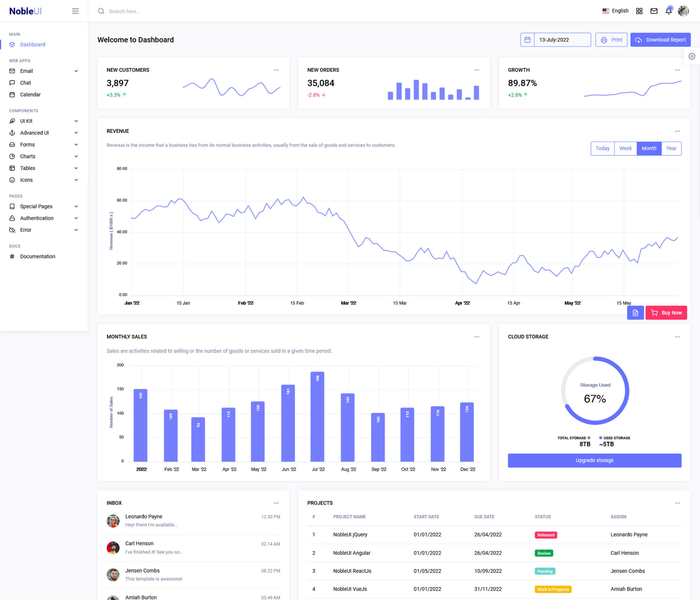The width and height of the screenshot is (700, 600).
Task: Click Upgrade Storage button
Action: pos(595,459)
